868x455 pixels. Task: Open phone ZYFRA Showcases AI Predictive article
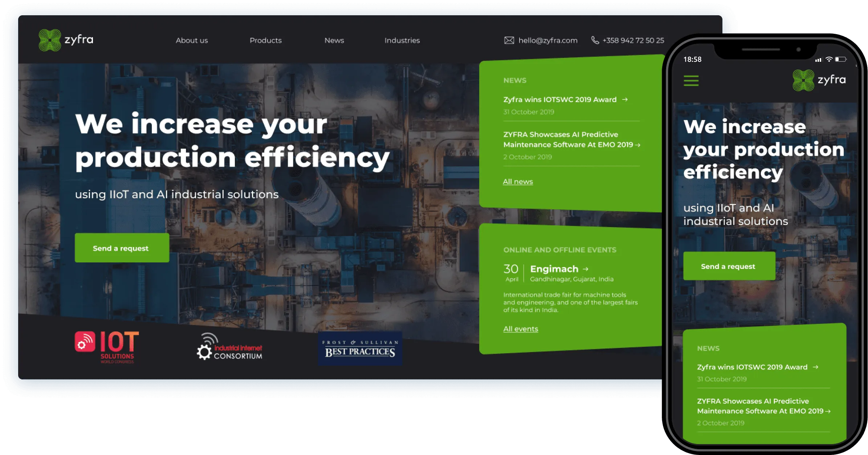761,406
